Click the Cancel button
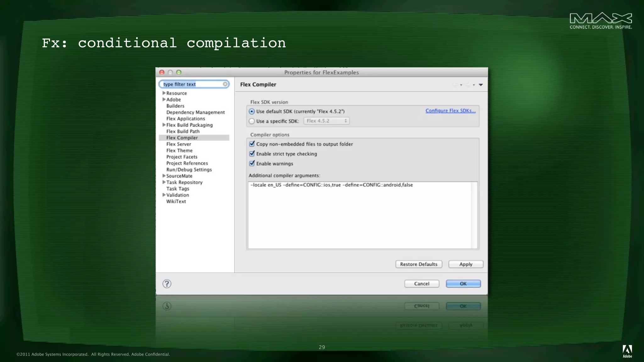 point(422,284)
